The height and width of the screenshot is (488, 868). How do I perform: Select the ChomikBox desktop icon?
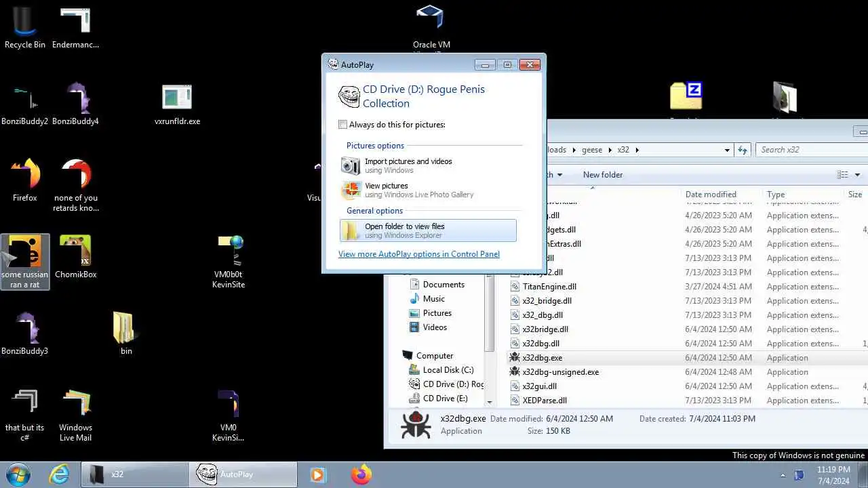[75, 258]
